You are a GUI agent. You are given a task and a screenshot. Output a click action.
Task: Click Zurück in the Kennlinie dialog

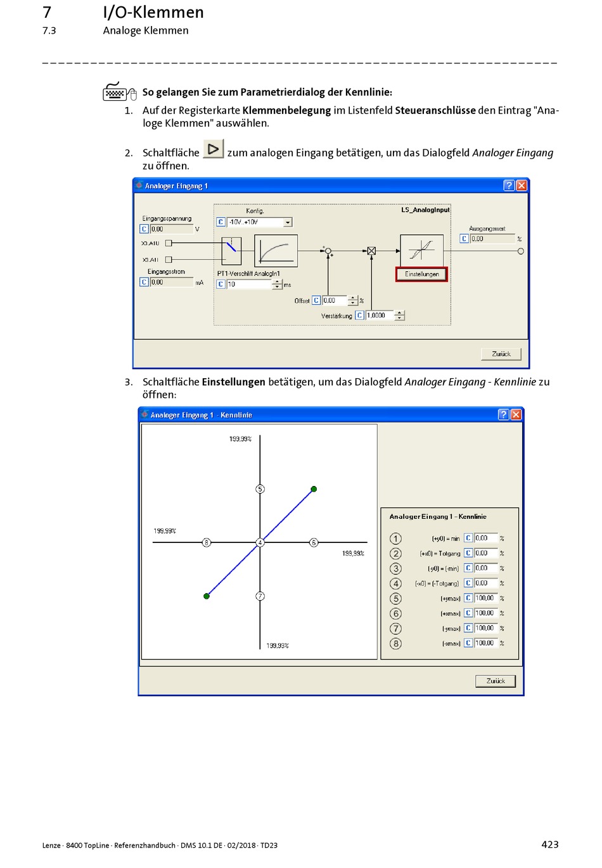(496, 681)
